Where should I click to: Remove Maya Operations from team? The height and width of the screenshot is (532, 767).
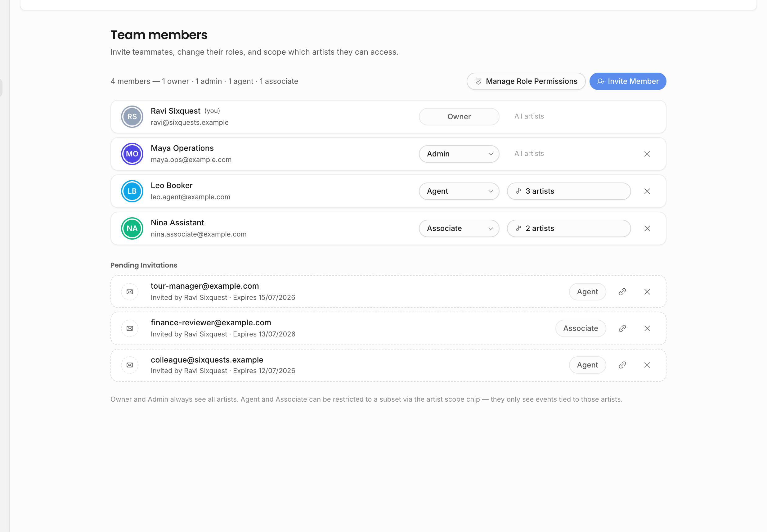coord(647,154)
